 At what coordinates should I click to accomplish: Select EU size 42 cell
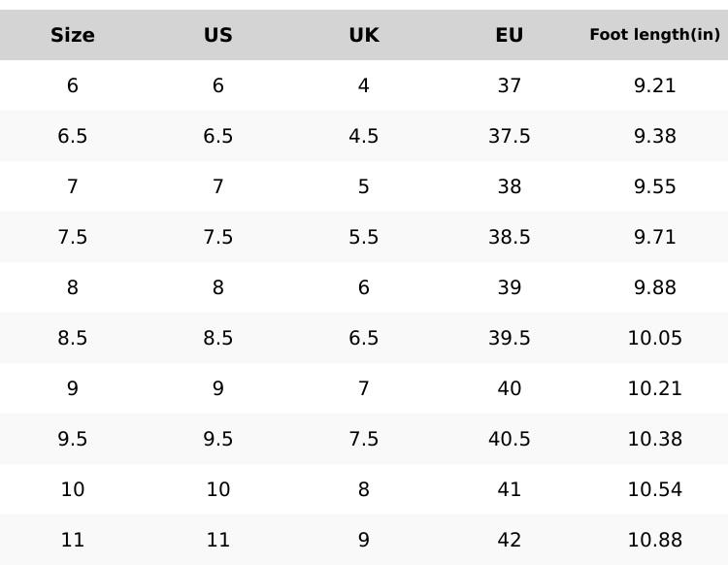(510, 540)
